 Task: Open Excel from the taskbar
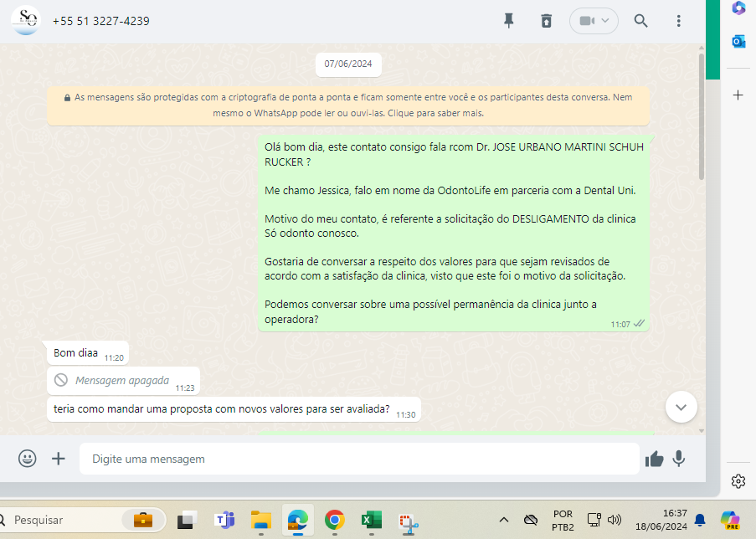tap(371, 521)
